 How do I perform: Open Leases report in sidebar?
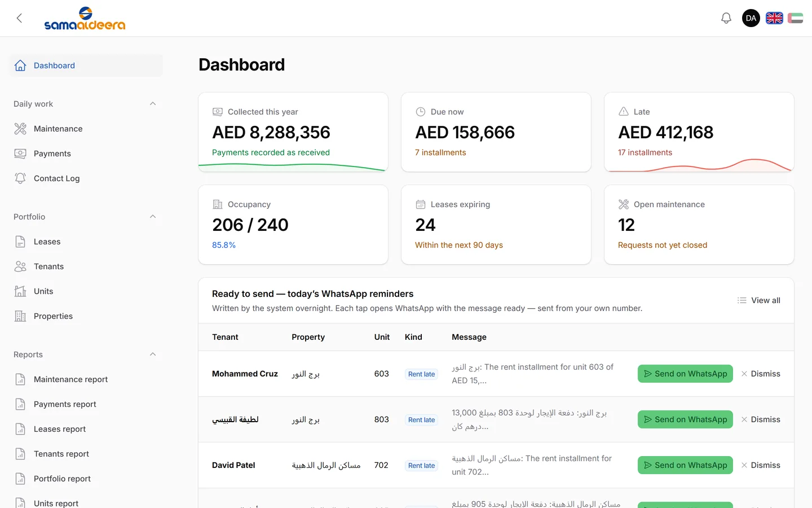point(86,429)
